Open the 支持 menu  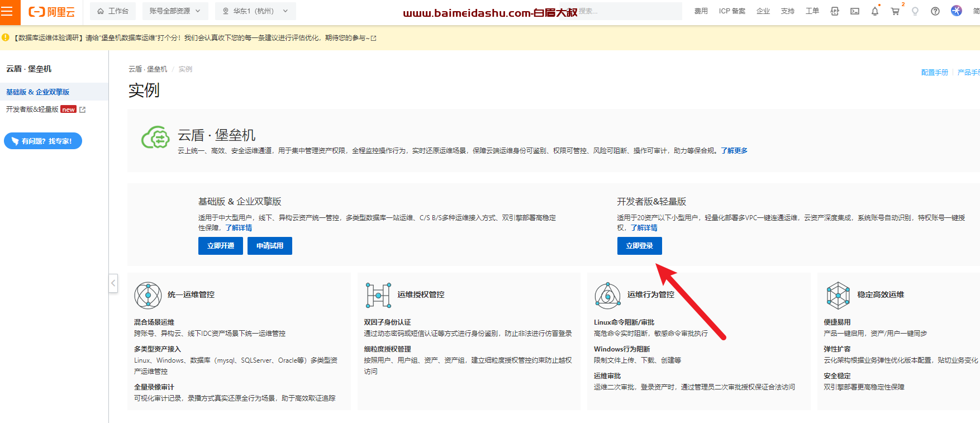[787, 11]
